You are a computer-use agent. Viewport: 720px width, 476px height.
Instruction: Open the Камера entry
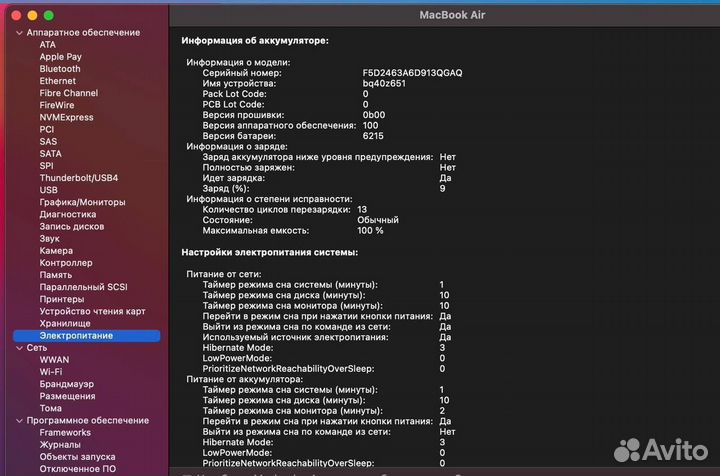click(56, 251)
